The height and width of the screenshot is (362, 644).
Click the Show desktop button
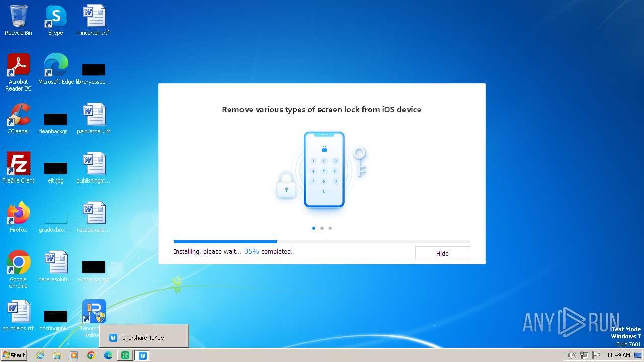click(x=638, y=355)
